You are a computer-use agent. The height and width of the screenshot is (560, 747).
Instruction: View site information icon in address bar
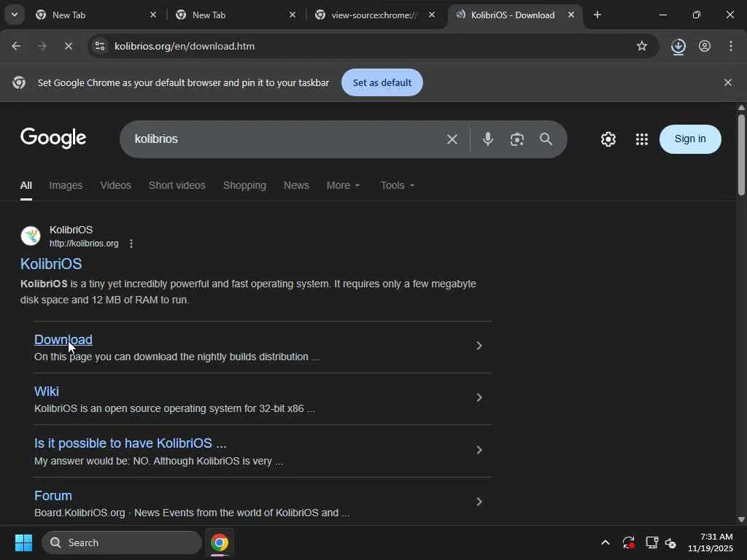point(100,46)
